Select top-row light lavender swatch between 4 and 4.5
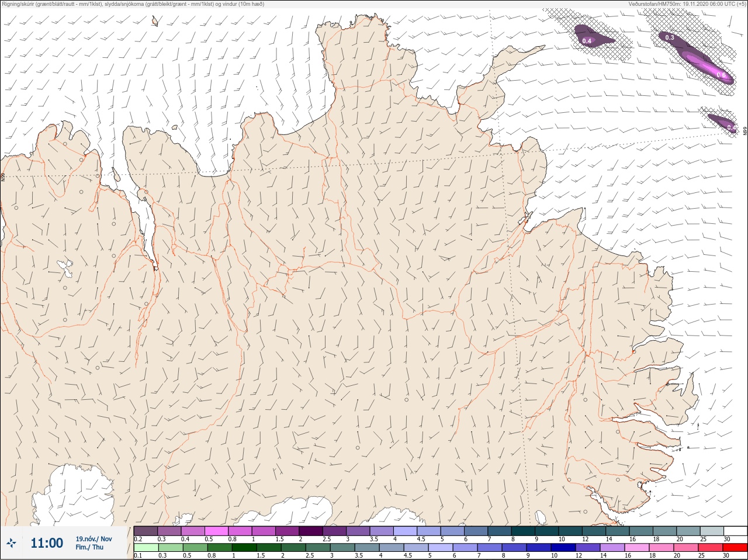 tap(405, 531)
